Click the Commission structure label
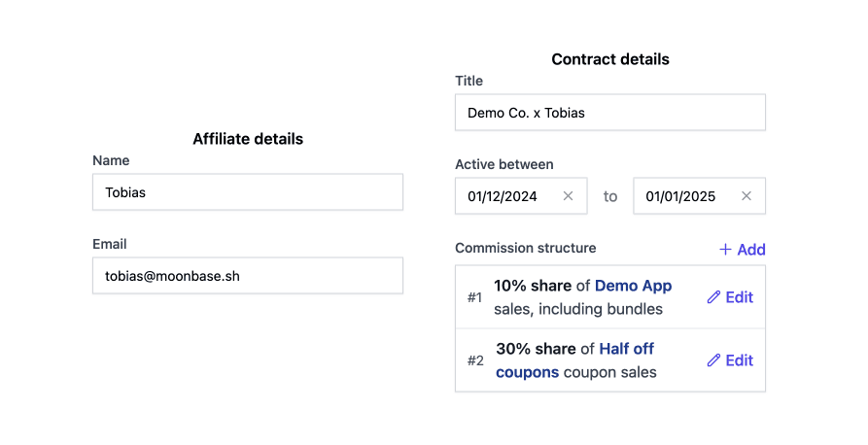The image size is (868, 445). coord(525,248)
